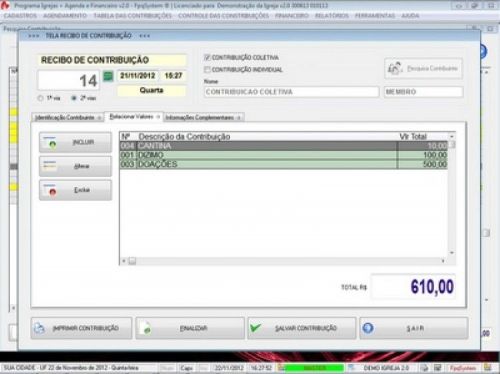The height and width of the screenshot is (374, 500).
Task: Click the 100,00 value cell
Action: click(x=423, y=155)
